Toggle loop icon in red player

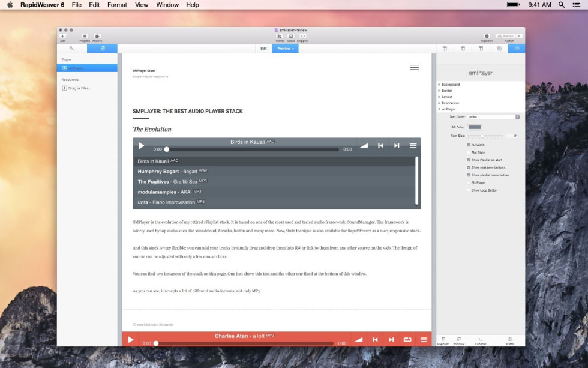[x=407, y=340]
